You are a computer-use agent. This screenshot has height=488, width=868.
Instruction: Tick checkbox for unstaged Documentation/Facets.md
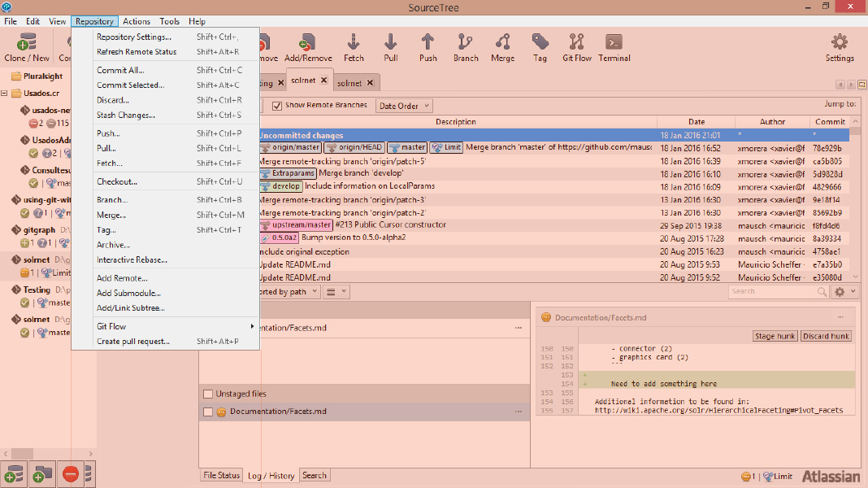(208, 412)
